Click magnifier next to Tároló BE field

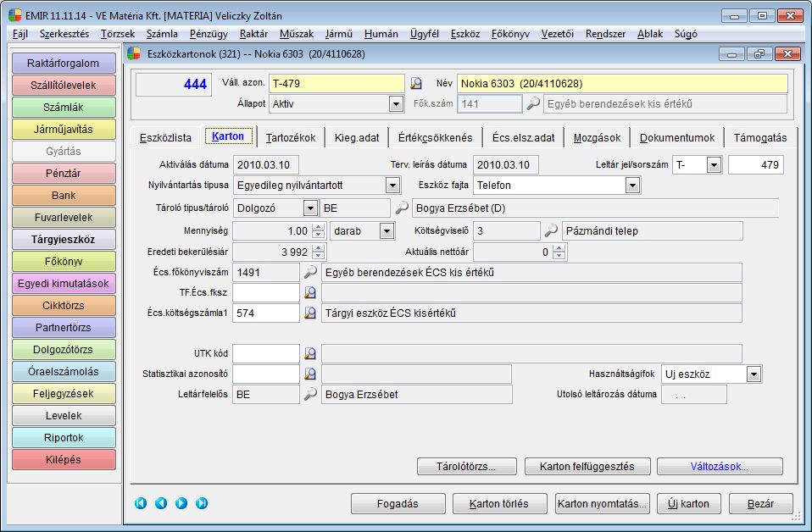tap(402, 208)
